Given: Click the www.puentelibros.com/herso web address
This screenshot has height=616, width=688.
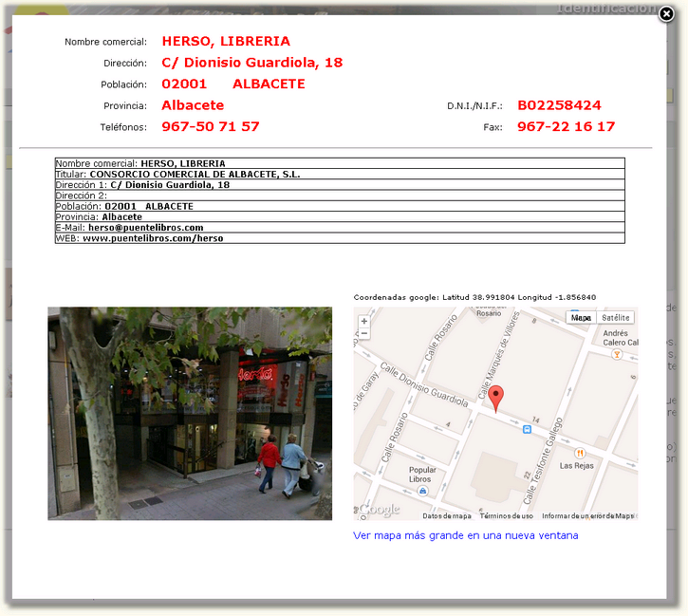Looking at the screenshot, I should click(153, 238).
